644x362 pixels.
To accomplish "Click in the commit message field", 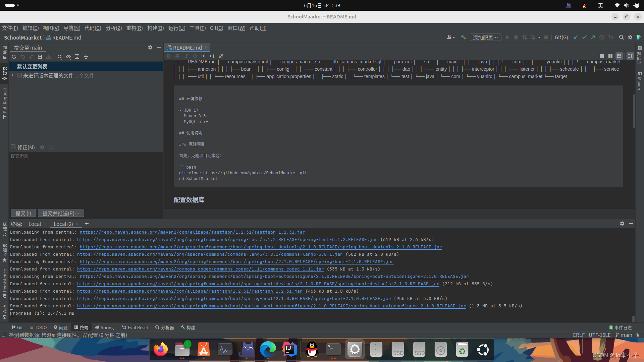I will click(x=86, y=178).
